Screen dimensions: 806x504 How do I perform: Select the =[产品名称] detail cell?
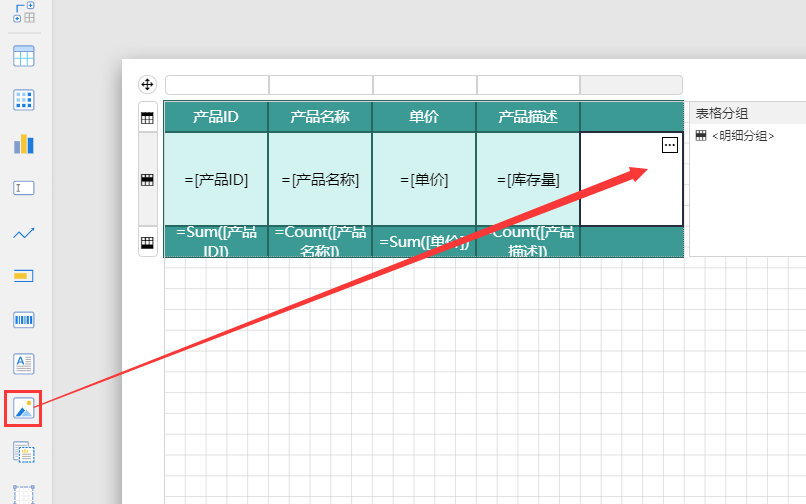[x=320, y=179]
